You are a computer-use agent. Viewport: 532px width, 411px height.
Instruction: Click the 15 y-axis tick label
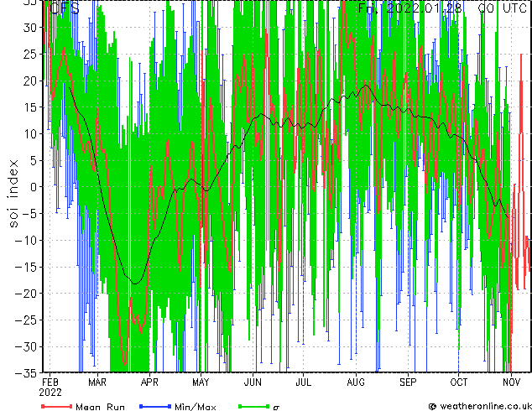click(29, 107)
